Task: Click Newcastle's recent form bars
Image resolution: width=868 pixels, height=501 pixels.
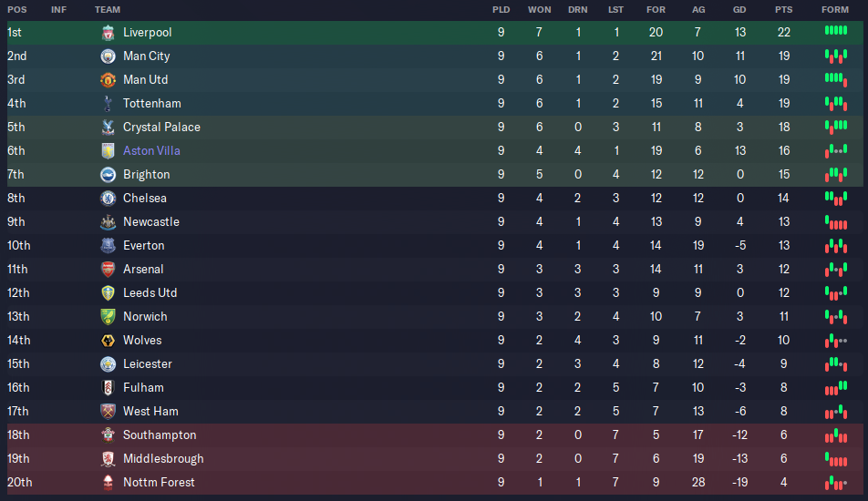Action: tap(836, 222)
